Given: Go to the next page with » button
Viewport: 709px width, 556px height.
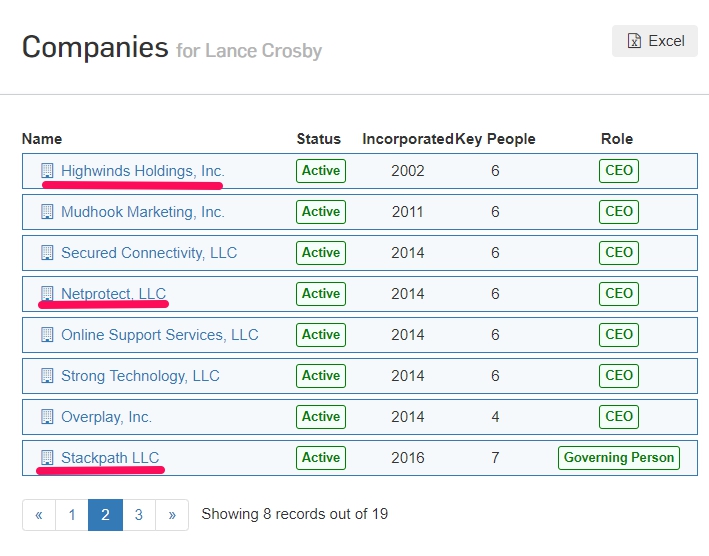Looking at the screenshot, I should click(x=172, y=515).
